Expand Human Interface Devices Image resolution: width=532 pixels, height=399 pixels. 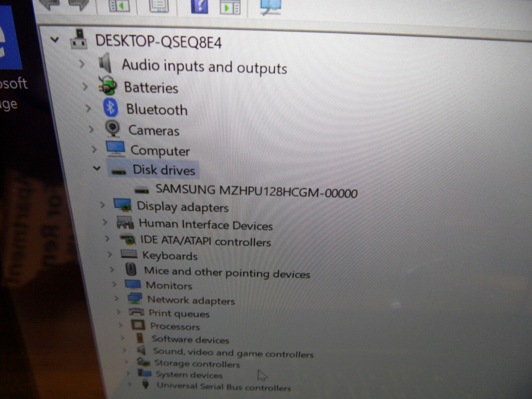[x=105, y=222]
